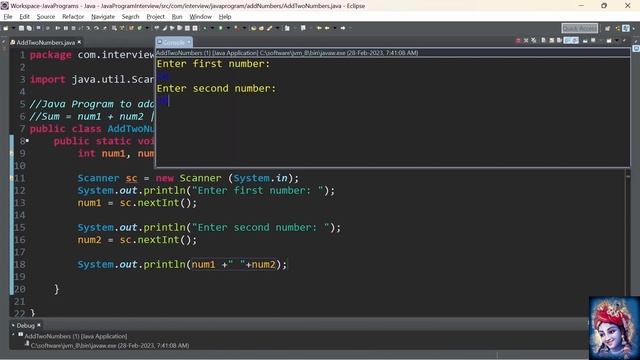The width and height of the screenshot is (640, 360).
Task: Suspend execution using the main toolbar
Action: (65, 28)
